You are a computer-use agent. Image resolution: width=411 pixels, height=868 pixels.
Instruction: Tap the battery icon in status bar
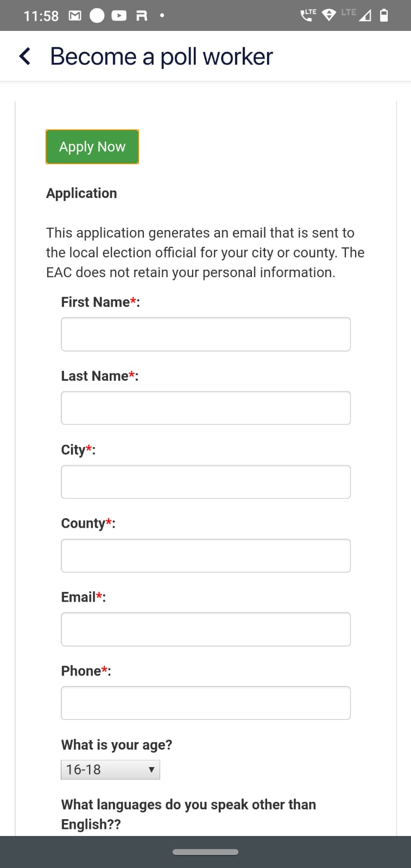coord(384,15)
